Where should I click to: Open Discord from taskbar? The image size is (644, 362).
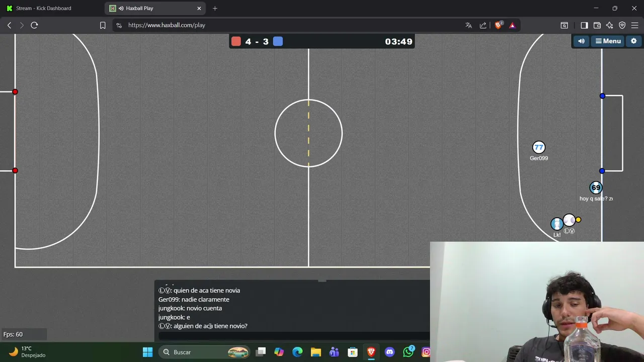tap(389, 352)
